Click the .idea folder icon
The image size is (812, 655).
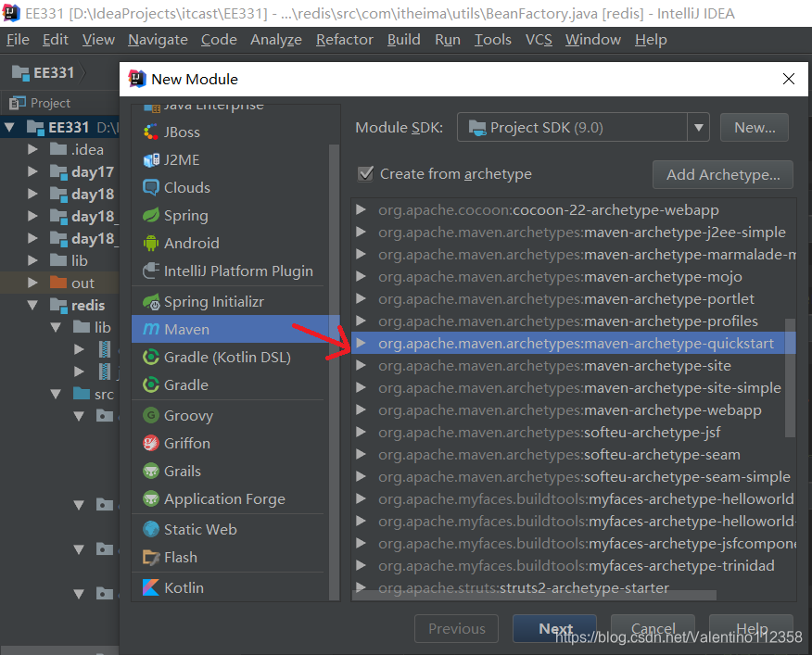pyautogui.click(x=58, y=149)
